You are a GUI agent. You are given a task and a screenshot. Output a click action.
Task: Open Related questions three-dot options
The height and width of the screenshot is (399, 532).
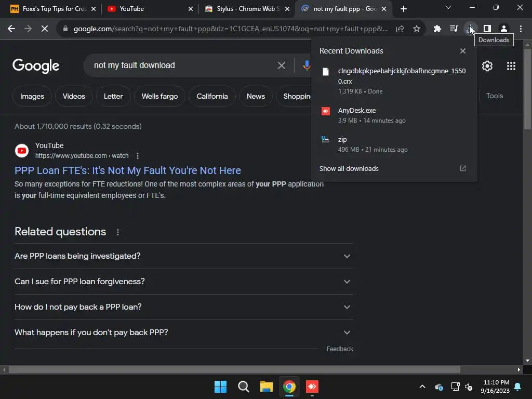click(x=118, y=232)
